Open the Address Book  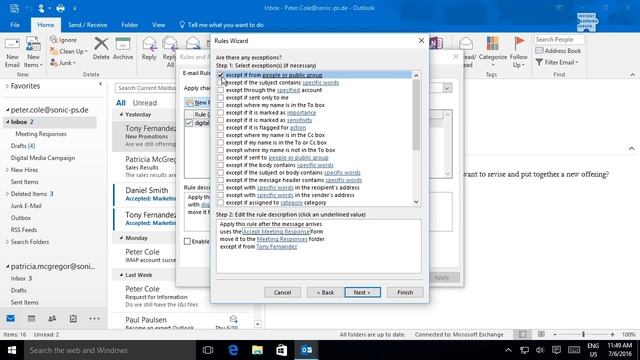(558, 51)
